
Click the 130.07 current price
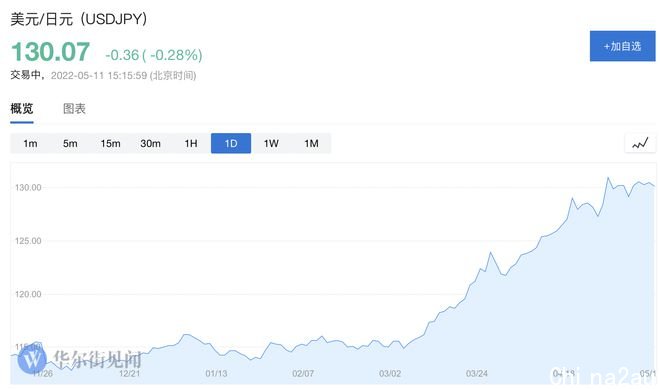click(x=51, y=52)
